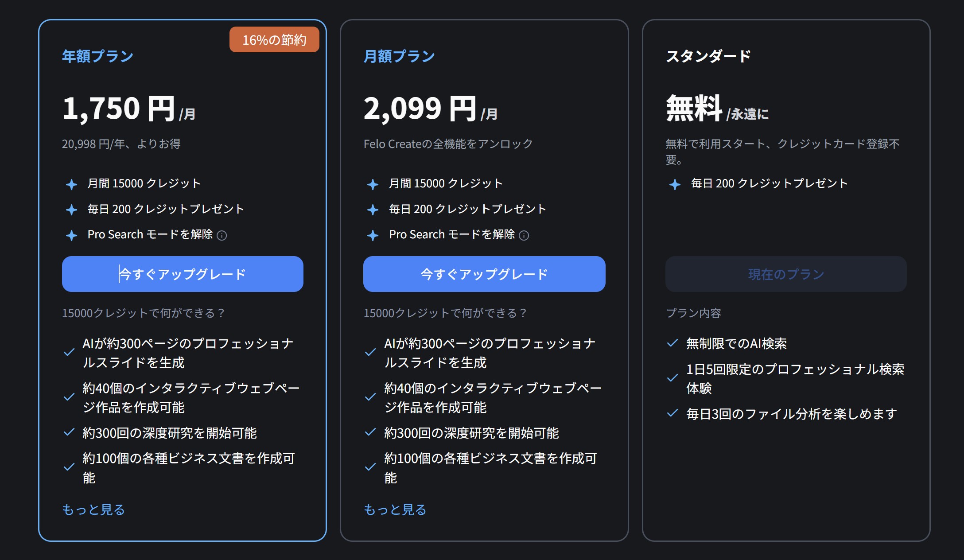The width and height of the screenshot is (964, 560).
Task: Select the 年額プラン heading
Action: coord(97,56)
